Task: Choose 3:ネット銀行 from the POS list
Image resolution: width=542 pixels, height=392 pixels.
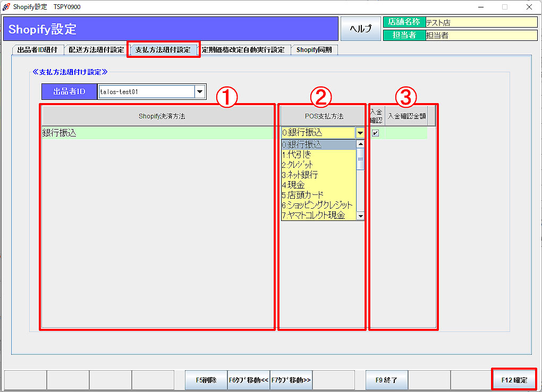Action: coord(319,175)
